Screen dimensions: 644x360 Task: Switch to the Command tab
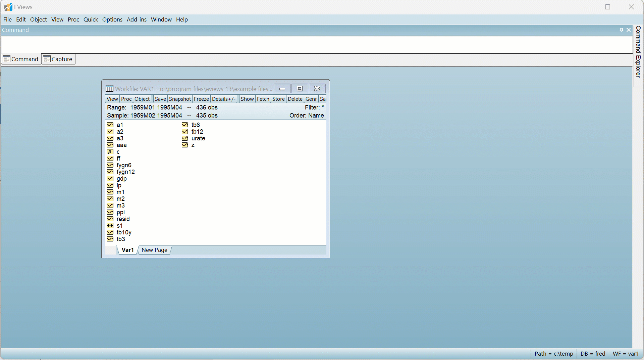21,59
